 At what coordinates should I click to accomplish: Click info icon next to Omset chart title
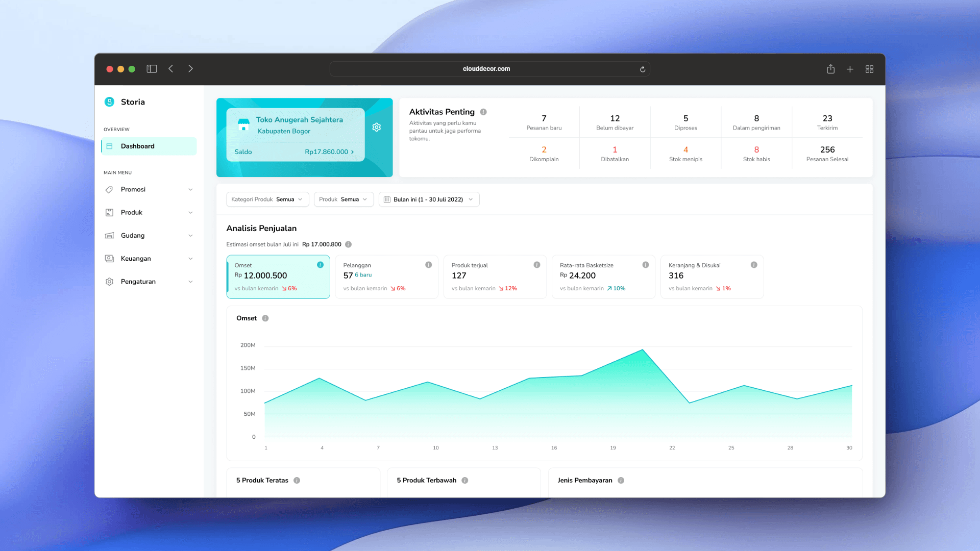coord(265,318)
